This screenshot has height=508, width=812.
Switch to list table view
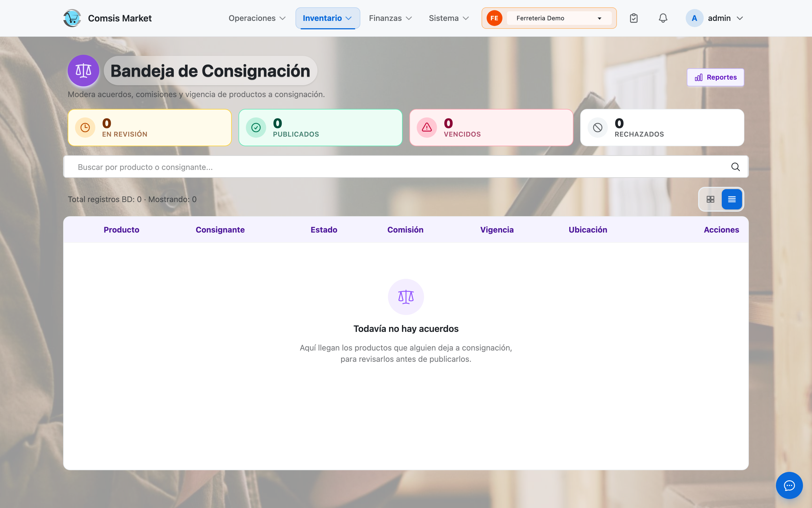732,199
